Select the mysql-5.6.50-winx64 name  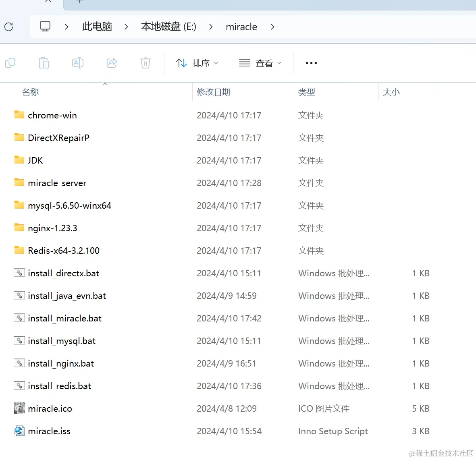click(69, 205)
